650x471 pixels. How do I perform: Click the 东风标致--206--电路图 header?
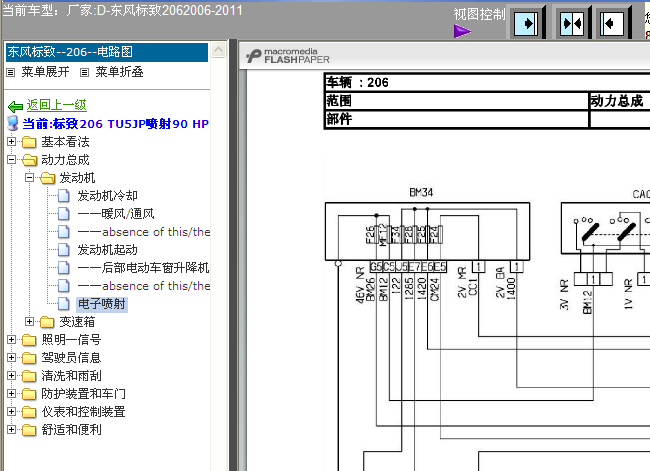point(107,52)
